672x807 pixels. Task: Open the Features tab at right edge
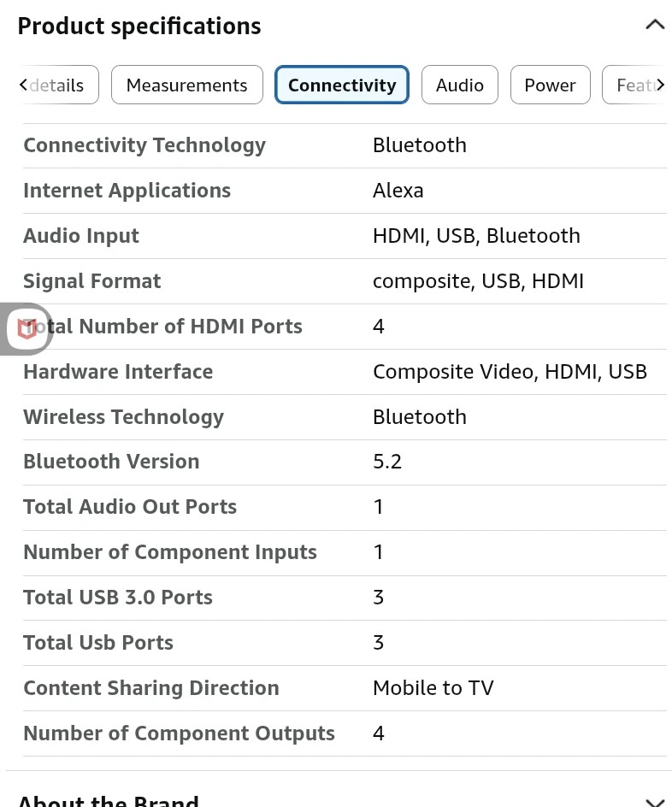pos(634,85)
